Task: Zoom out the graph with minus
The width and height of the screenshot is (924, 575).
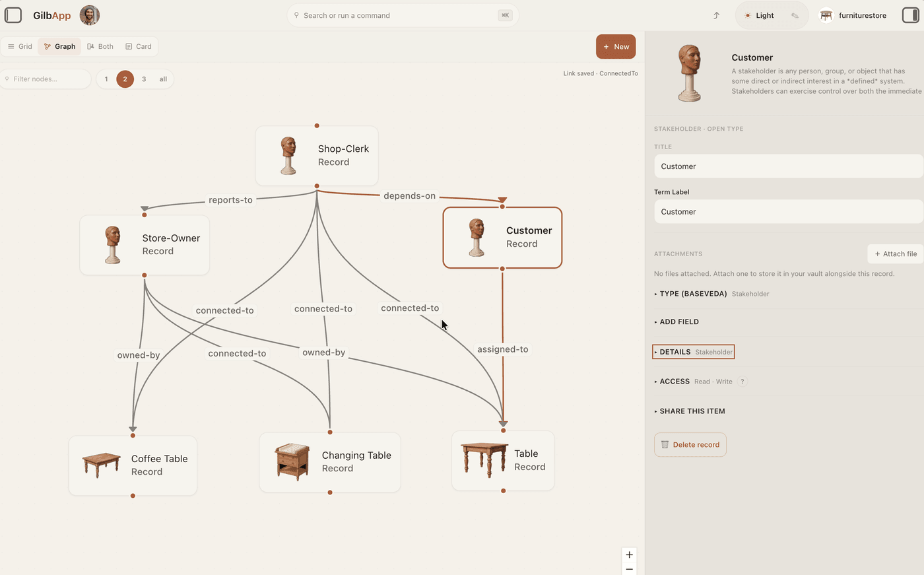Action: pyautogui.click(x=629, y=569)
